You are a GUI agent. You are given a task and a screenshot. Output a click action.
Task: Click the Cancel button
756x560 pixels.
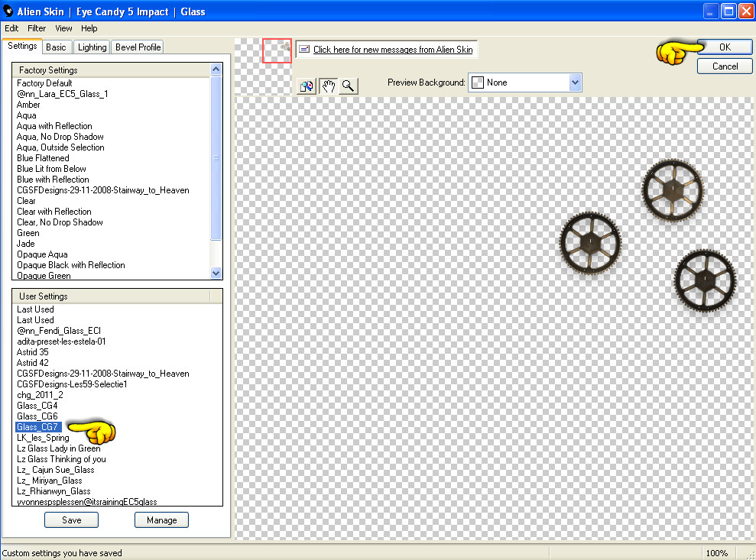(725, 66)
